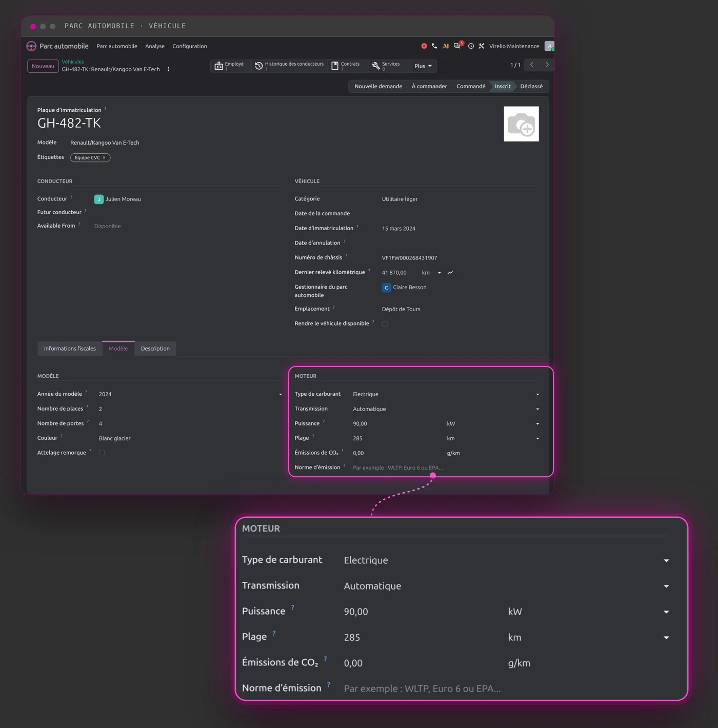Viewport: 718px width, 728px height.
Task: Set status to Déclassé
Action: [x=531, y=86]
